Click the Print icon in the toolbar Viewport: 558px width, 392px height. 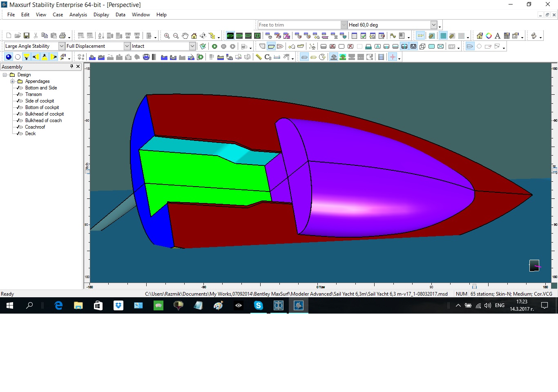click(62, 36)
